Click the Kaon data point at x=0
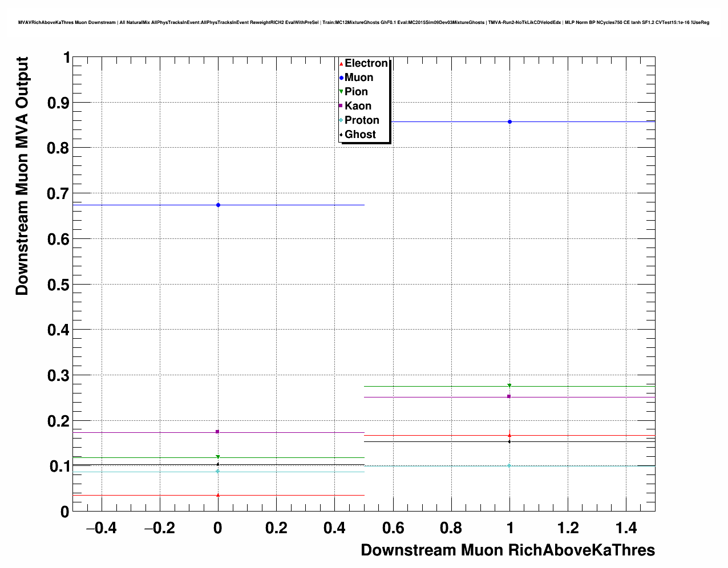This screenshot has height=568, width=728. coord(218,432)
